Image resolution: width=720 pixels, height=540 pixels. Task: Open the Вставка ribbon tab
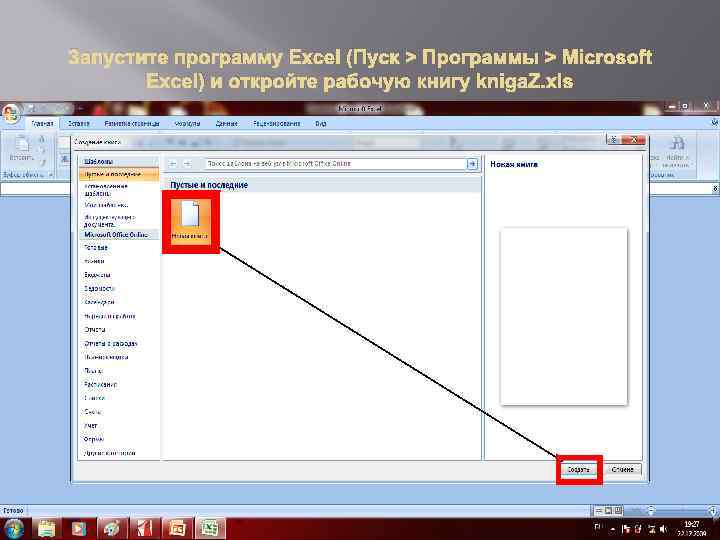[79, 124]
